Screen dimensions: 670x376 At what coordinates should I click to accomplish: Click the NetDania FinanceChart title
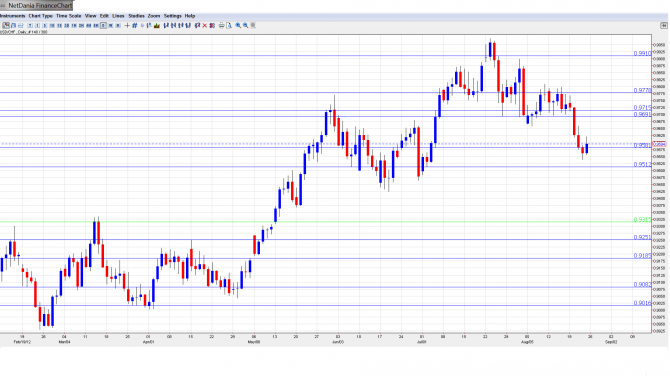[40, 6]
